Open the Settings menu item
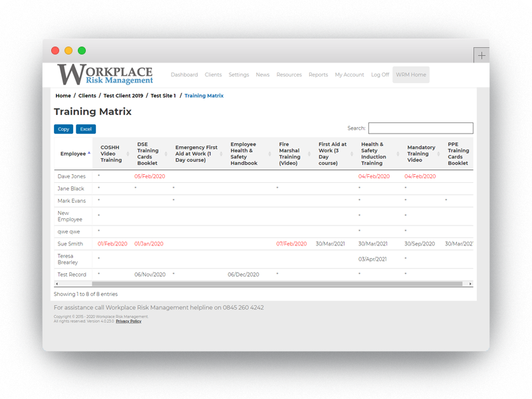This screenshot has height=399, width=532. coord(239,74)
